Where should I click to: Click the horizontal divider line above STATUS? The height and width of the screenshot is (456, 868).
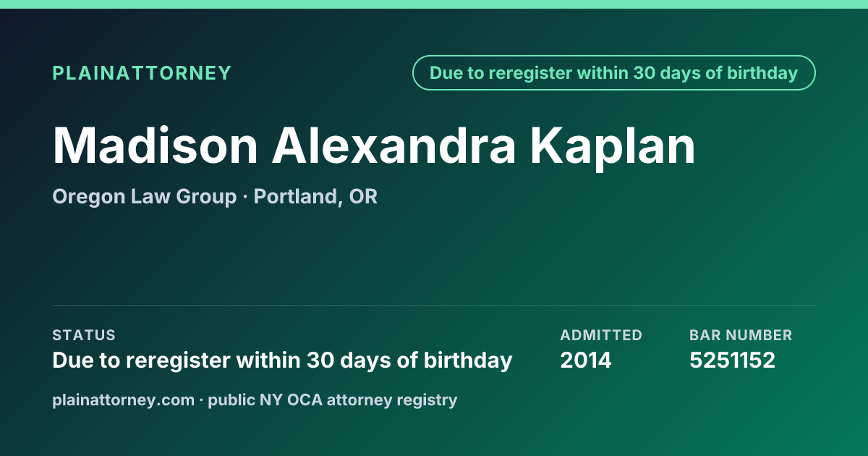tap(434, 305)
